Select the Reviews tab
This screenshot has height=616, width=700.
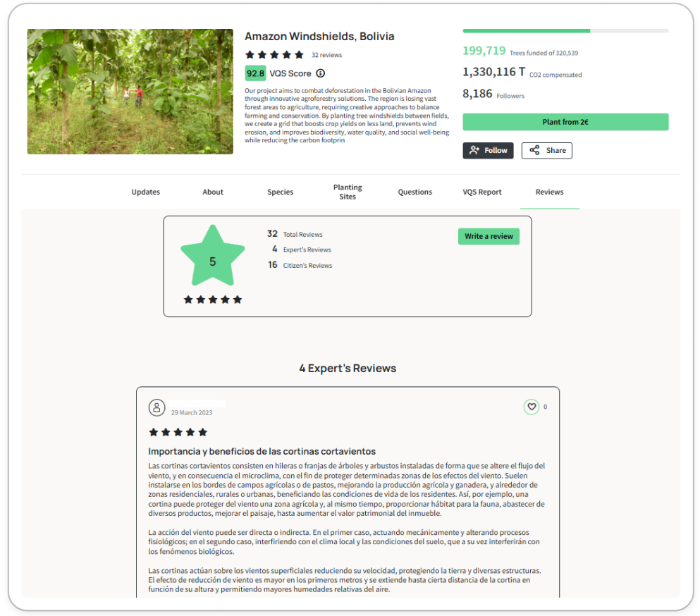point(549,192)
